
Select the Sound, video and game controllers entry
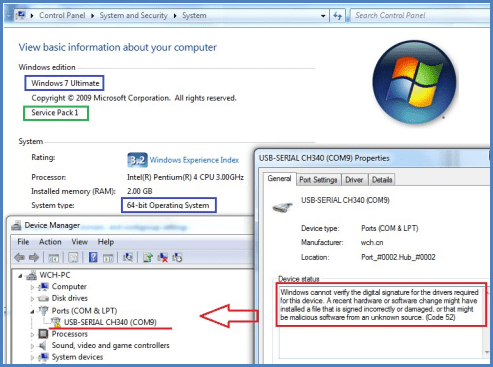point(110,345)
